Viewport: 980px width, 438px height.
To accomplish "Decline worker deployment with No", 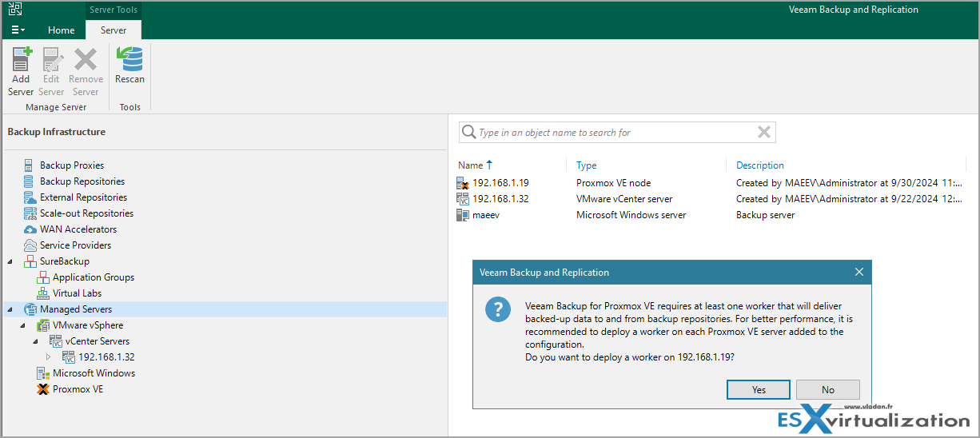I will [827, 389].
